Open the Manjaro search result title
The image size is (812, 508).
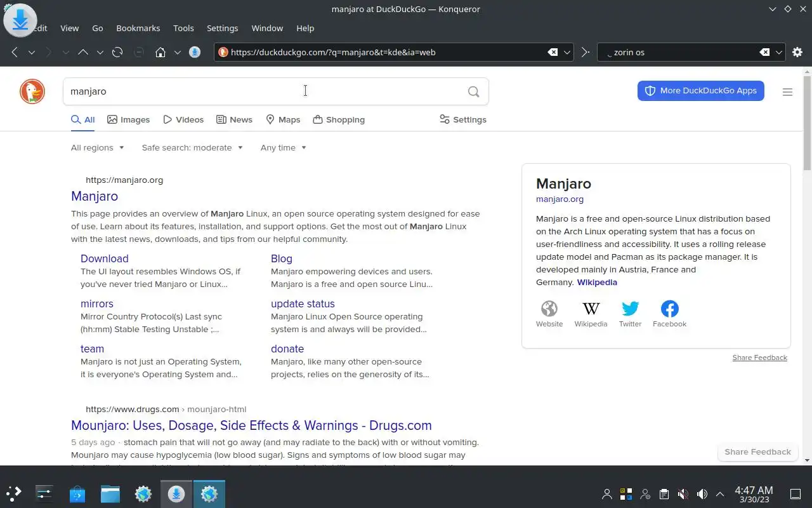click(95, 196)
